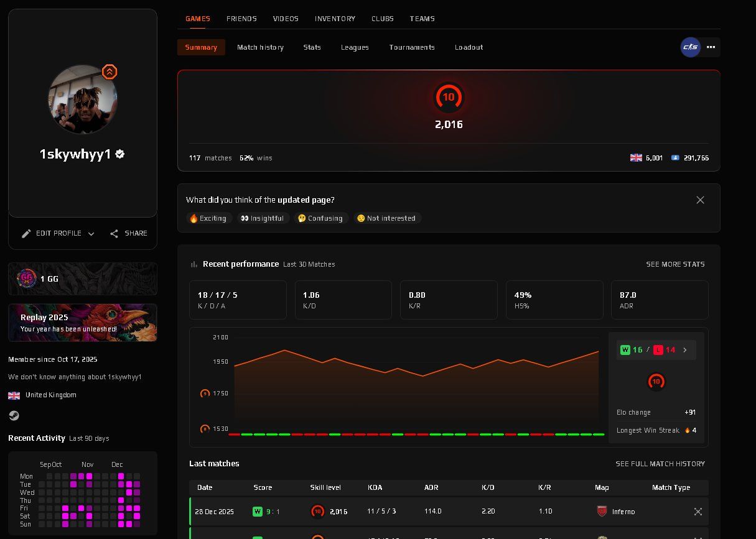Screen dimensions: 756x539
Task: Click the skill level 10 badge
Action: 449,98
